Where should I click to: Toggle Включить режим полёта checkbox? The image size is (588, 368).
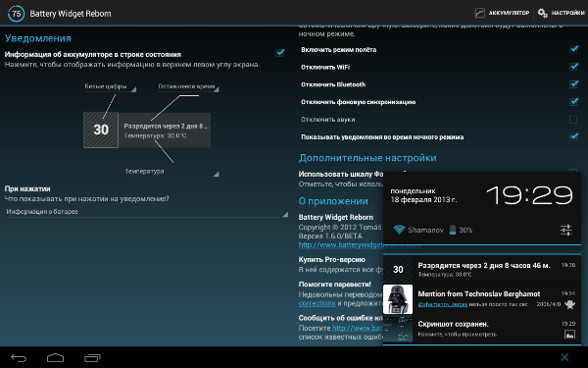[x=573, y=49]
